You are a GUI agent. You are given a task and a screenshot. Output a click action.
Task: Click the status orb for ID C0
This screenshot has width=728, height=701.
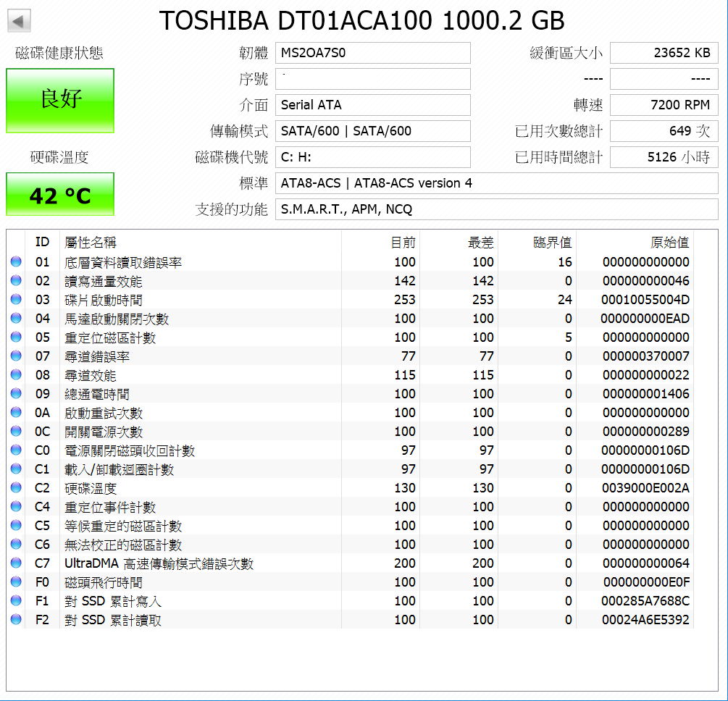click(16, 450)
